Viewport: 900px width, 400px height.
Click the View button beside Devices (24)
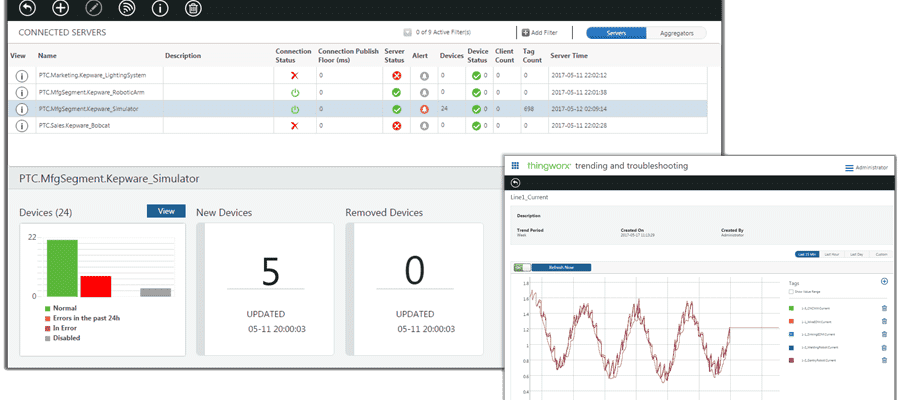tap(166, 211)
